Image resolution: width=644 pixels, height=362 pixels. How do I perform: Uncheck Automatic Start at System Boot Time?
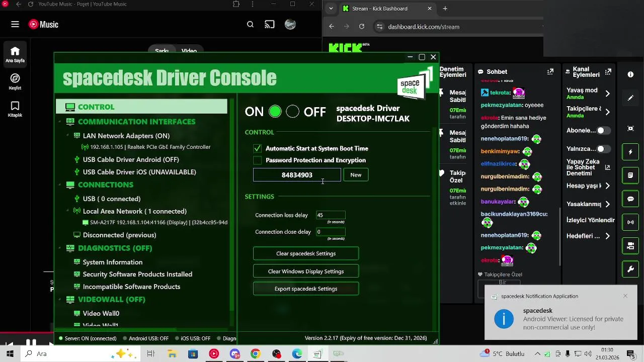pos(258,148)
